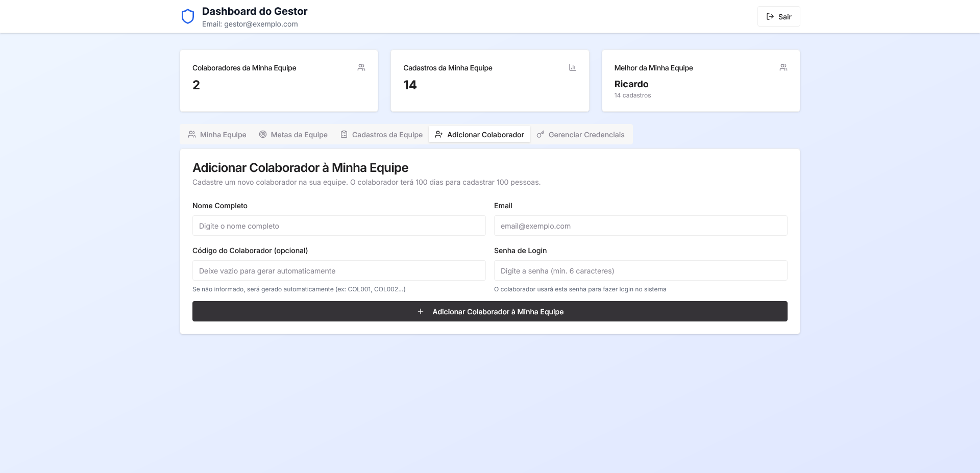Click the bar chart icon in Cadastros card
This screenshot has height=473, width=980.
[x=572, y=67]
